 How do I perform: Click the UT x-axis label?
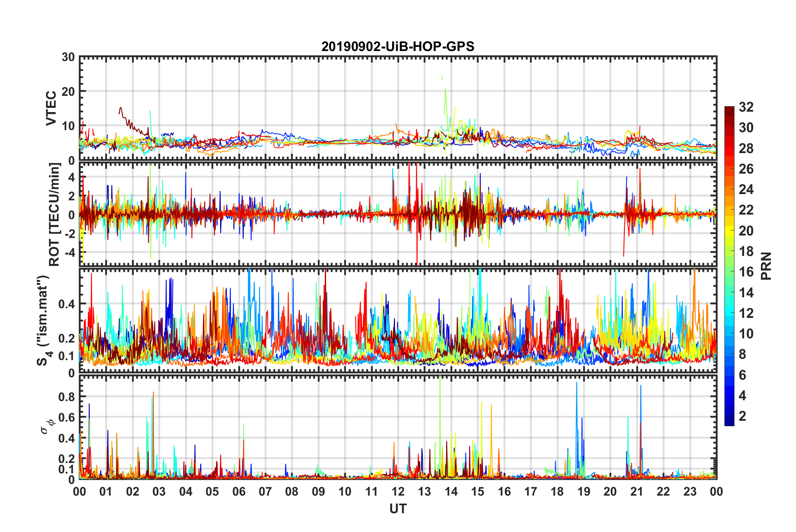[x=398, y=509]
